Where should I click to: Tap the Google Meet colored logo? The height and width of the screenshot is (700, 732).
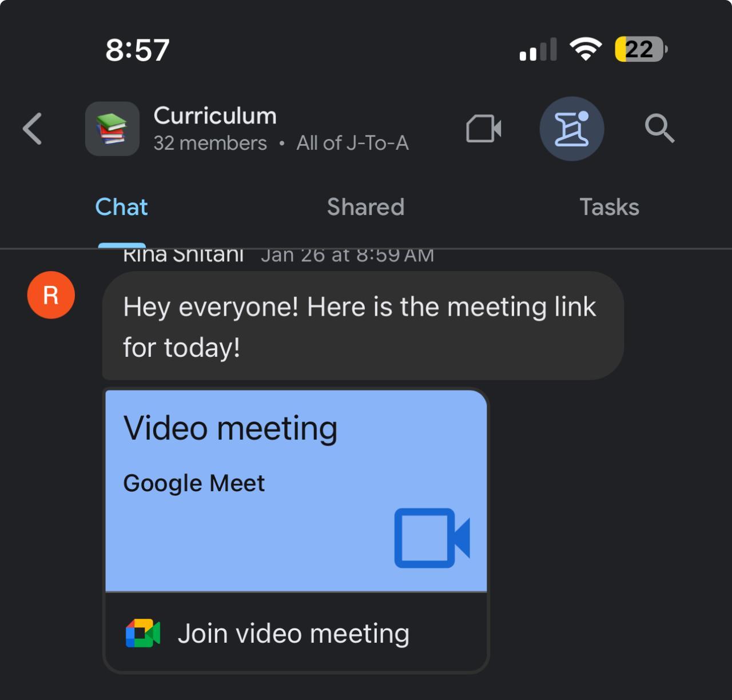143,633
